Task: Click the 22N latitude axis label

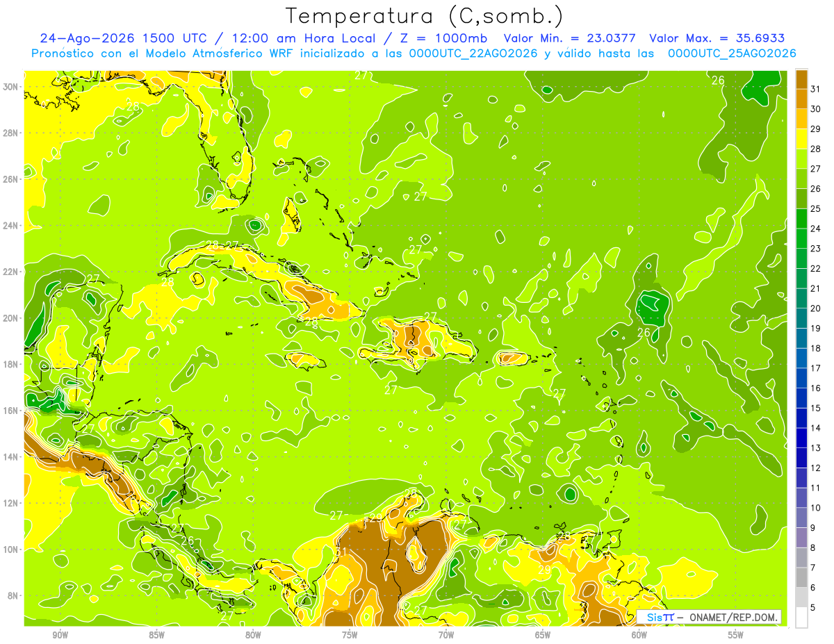Action: pyautogui.click(x=11, y=271)
